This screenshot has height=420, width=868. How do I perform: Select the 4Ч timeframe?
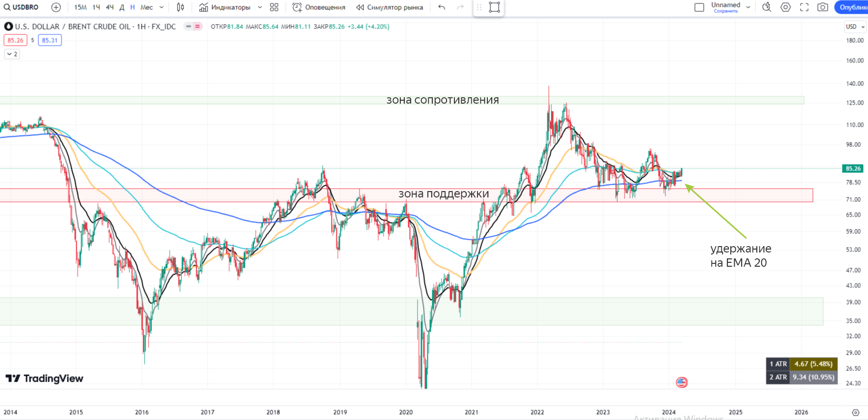pyautogui.click(x=110, y=7)
